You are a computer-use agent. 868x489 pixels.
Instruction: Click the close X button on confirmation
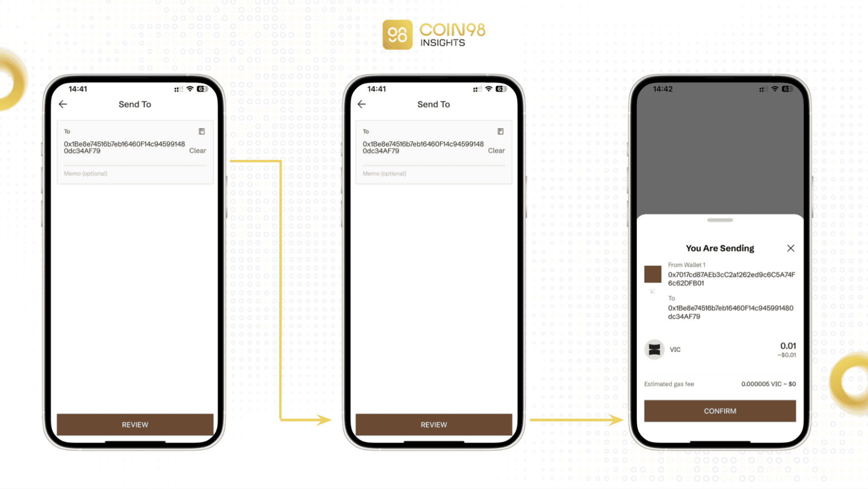coord(791,248)
